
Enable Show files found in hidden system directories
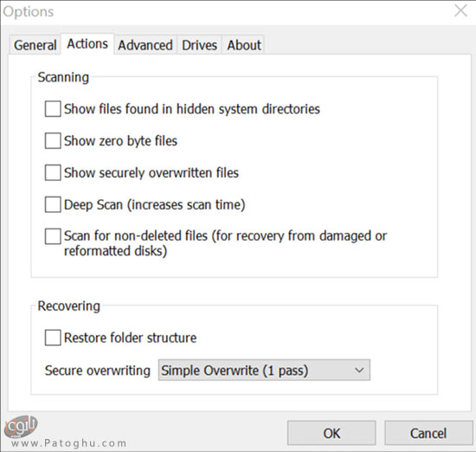click(53, 109)
